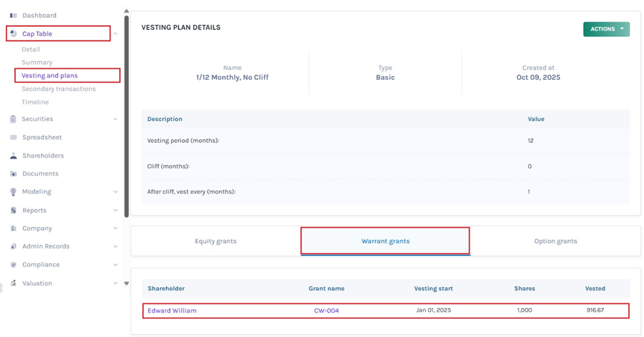Click the Shareholders person icon
644x337 pixels.
point(13,156)
